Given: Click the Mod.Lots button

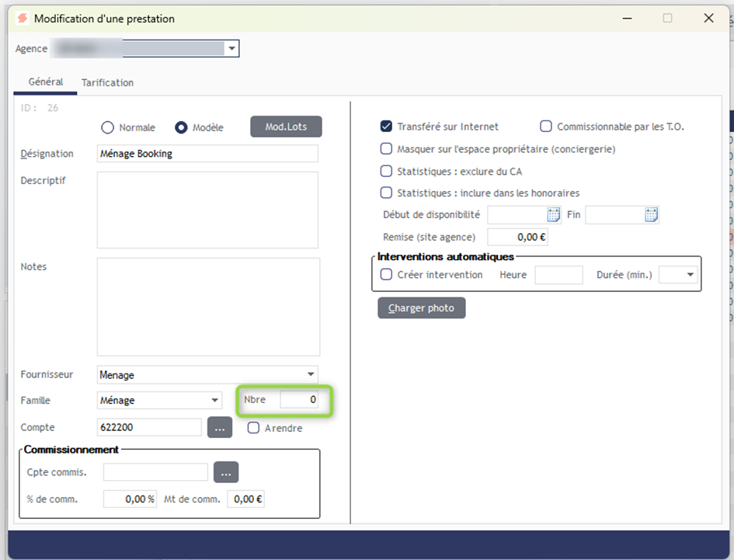Looking at the screenshot, I should [x=286, y=127].
